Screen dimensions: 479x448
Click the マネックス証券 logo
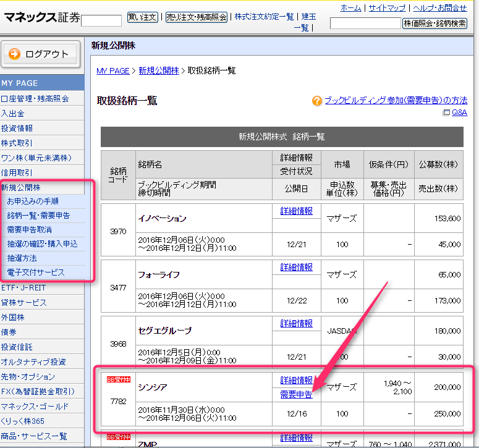coord(42,17)
